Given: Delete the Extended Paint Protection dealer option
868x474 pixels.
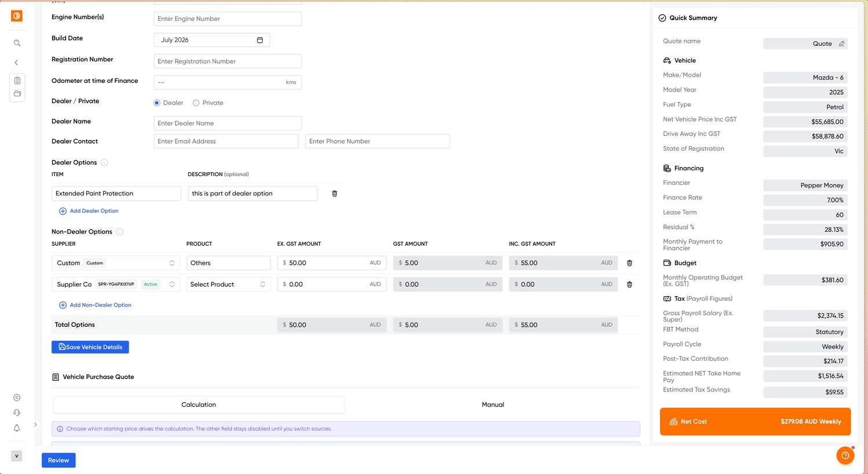Looking at the screenshot, I should coord(334,194).
